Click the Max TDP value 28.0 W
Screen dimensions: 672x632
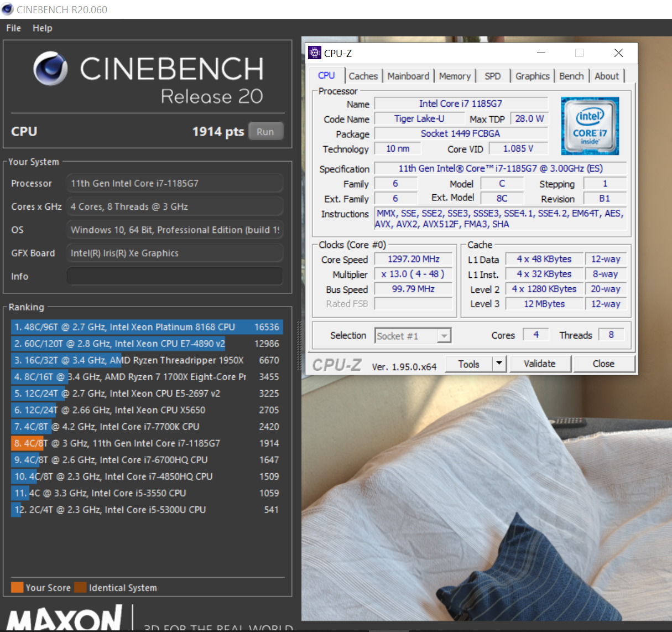[x=529, y=118]
